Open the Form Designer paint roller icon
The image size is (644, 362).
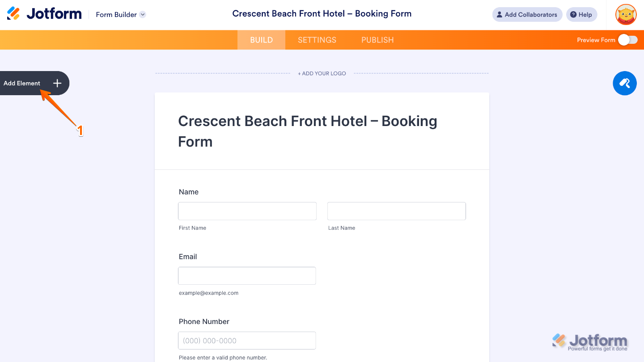pyautogui.click(x=624, y=83)
